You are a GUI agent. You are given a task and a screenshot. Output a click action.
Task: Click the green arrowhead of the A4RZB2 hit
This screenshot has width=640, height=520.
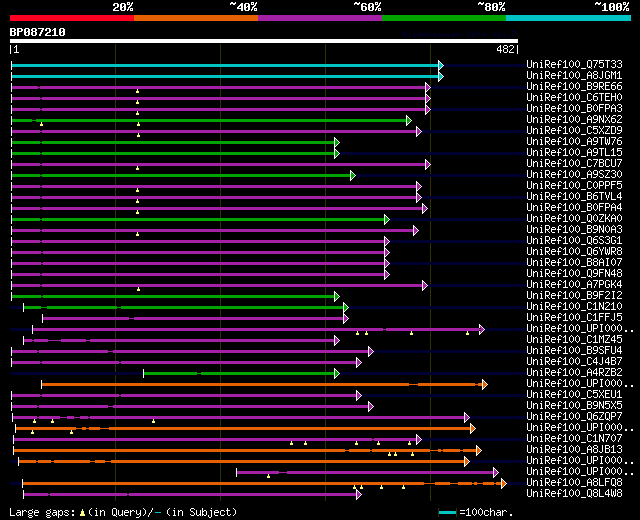pyautogui.click(x=337, y=373)
